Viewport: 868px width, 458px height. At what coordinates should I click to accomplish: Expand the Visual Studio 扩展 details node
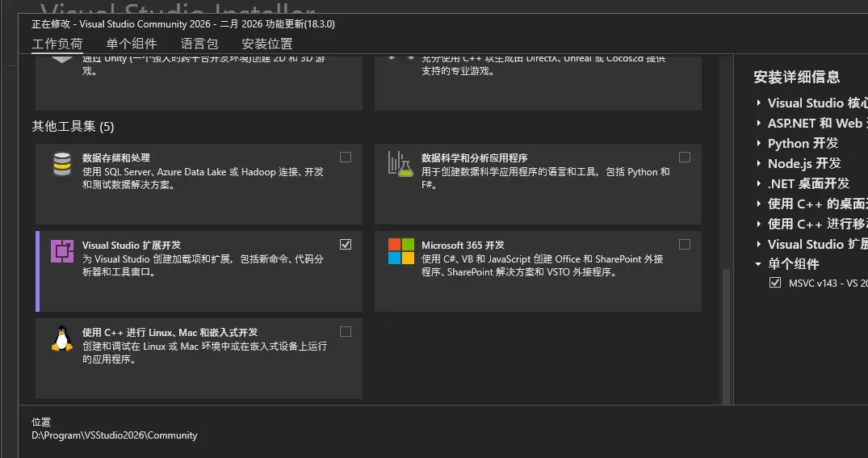click(758, 244)
